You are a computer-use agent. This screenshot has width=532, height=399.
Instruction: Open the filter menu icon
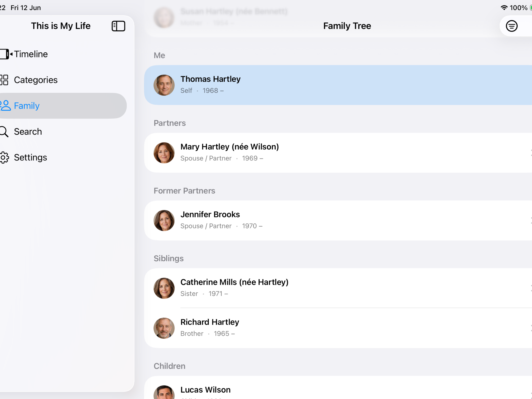coord(511,26)
